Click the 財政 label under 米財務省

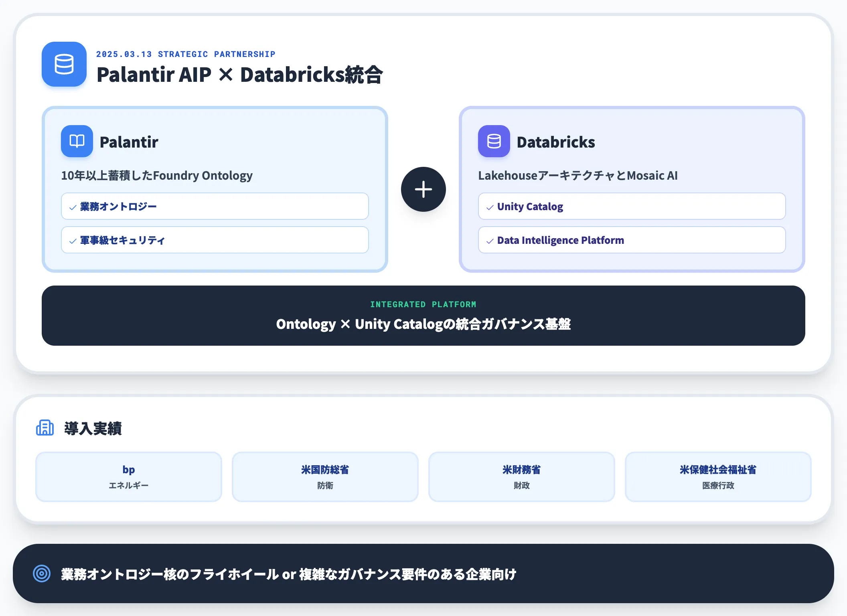pyautogui.click(x=522, y=486)
